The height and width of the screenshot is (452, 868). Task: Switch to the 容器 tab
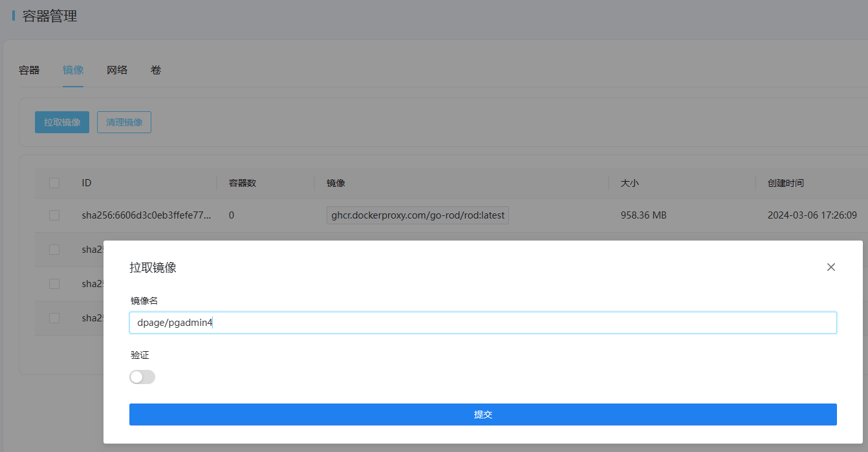(29, 70)
